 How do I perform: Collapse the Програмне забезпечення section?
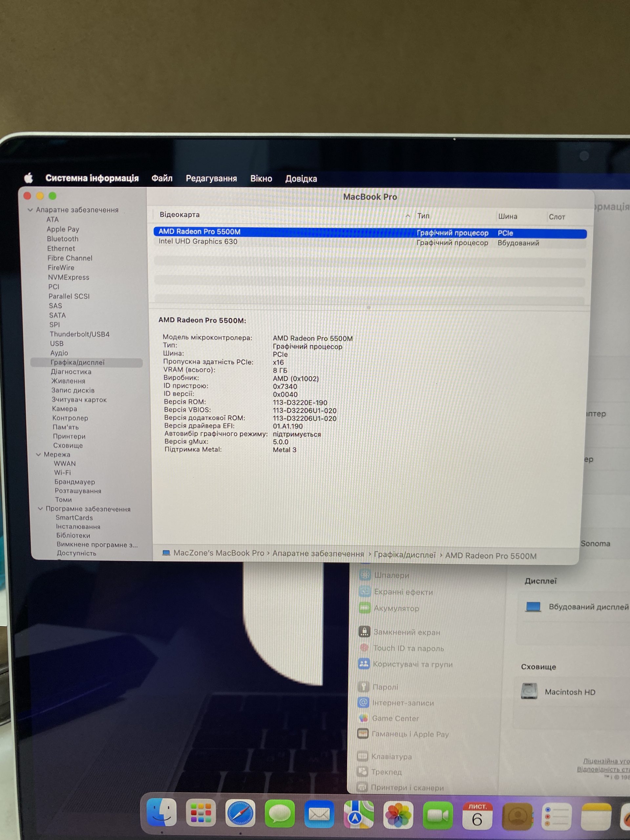[40, 509]
